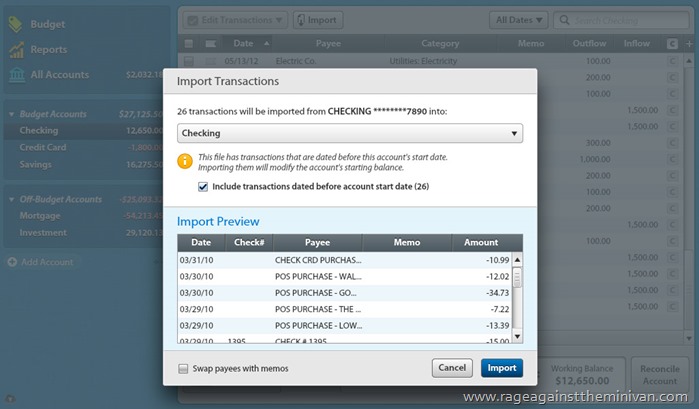
Task: Select the Mortgage account
Action: 85,216
